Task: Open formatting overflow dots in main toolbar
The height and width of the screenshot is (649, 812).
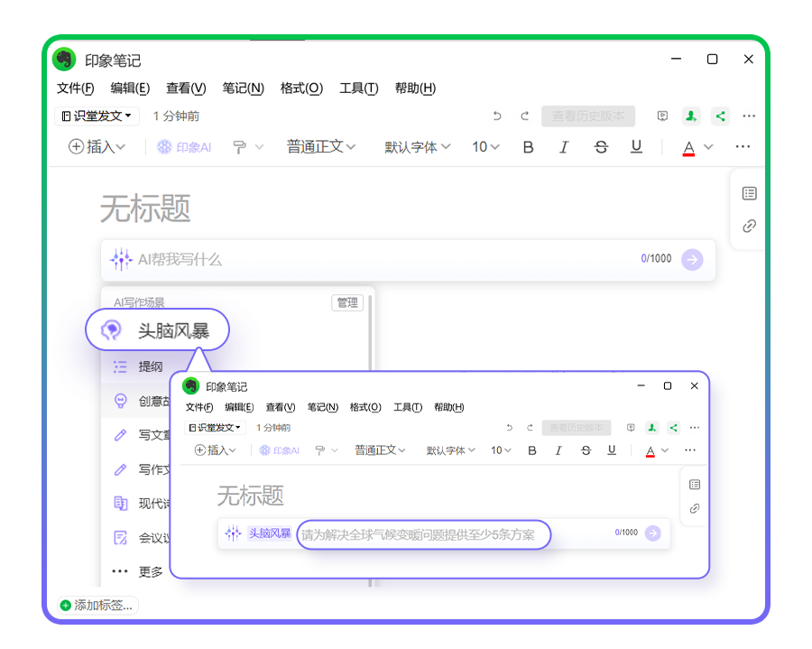Action: click(x=743, y=146)
